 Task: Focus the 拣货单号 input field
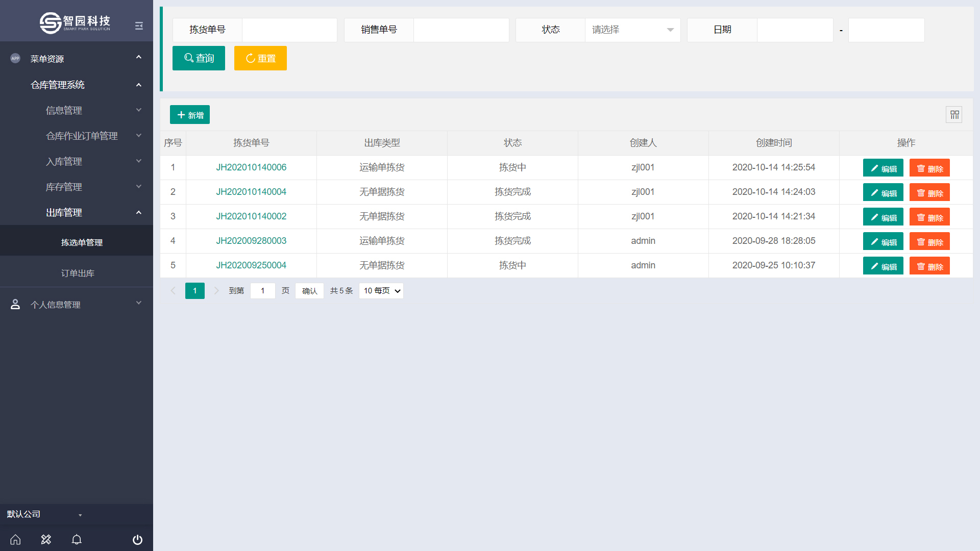point(289,30)
